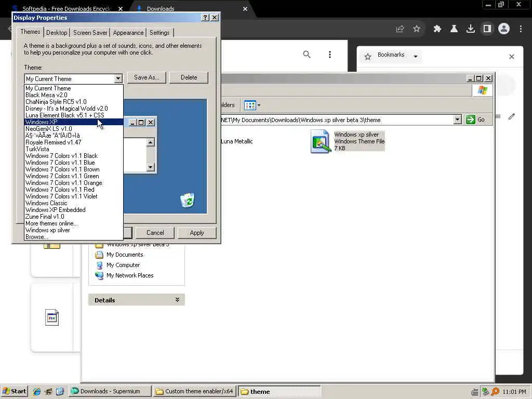Click the green Go button
This screenshot has height=399, width=532.
point(475,119)
